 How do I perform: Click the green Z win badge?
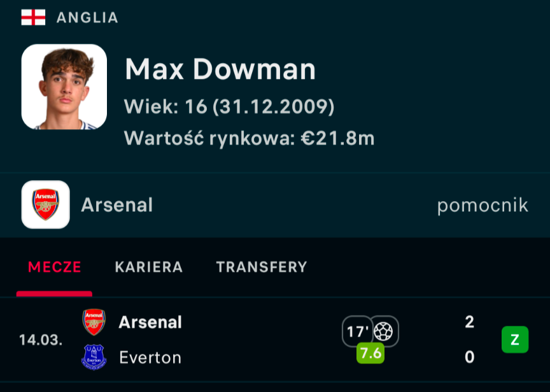(x=515, y=340)
